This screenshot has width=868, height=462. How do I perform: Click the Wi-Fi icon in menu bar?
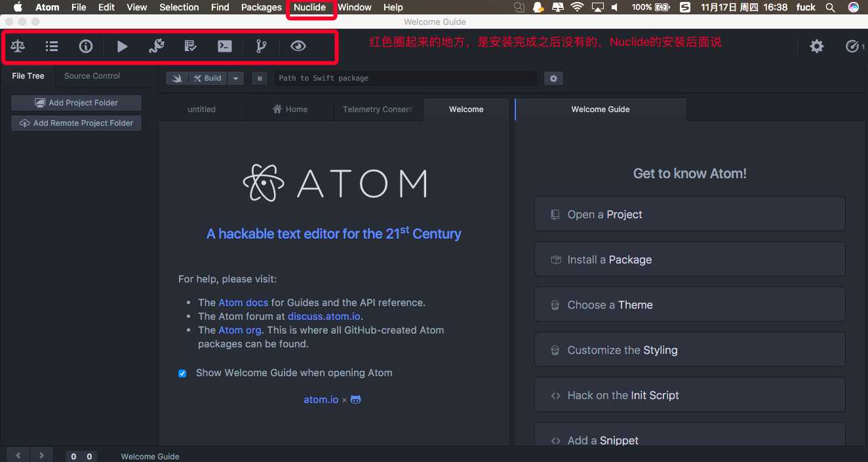coord(577,7)
